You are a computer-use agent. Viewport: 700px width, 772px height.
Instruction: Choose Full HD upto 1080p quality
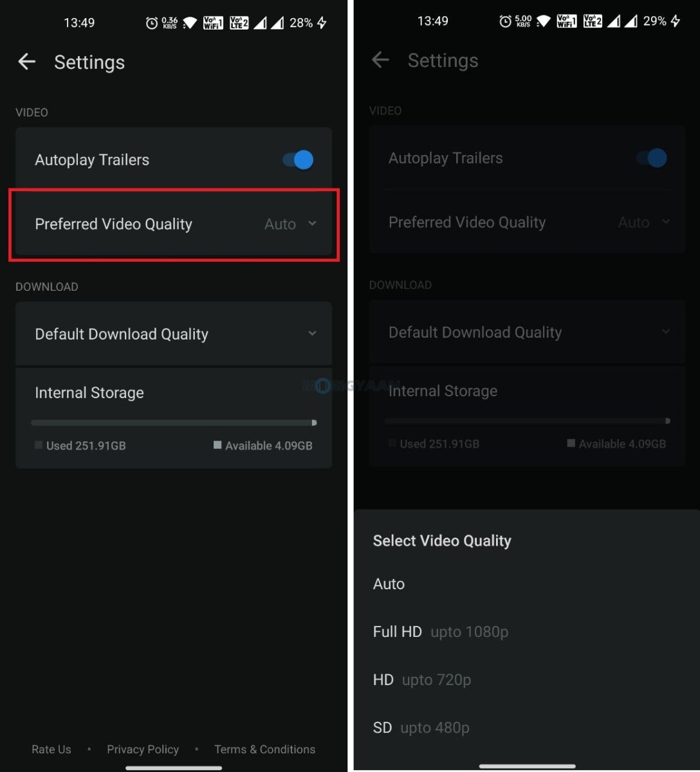click(x=441, y=632)
